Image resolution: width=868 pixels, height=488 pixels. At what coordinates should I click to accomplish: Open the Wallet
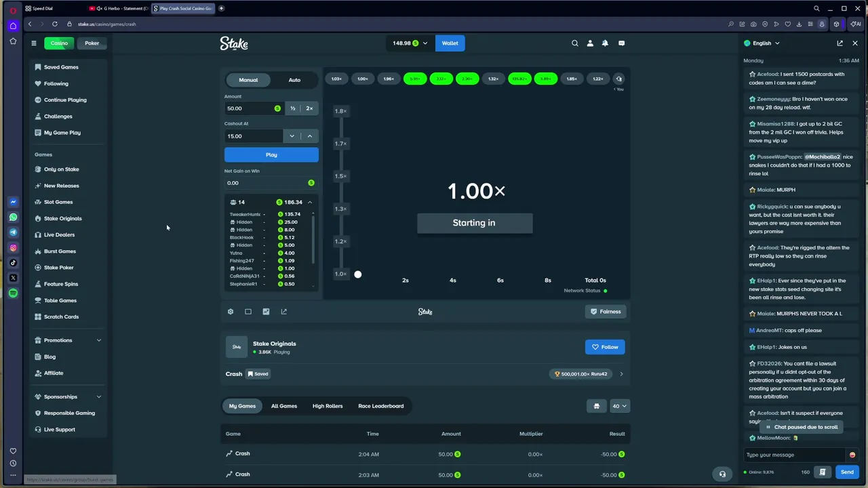tap(450, 43)
